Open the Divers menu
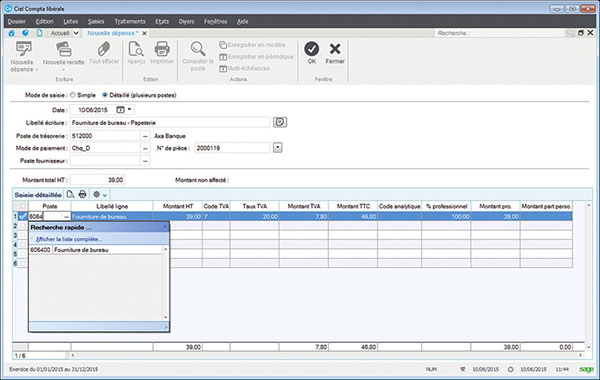600x380 pixels. coord(186,21)
